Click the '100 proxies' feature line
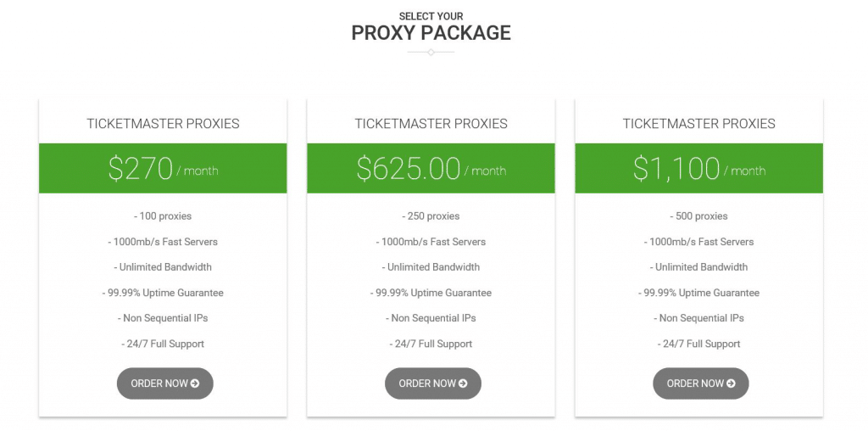 point(163,216)
